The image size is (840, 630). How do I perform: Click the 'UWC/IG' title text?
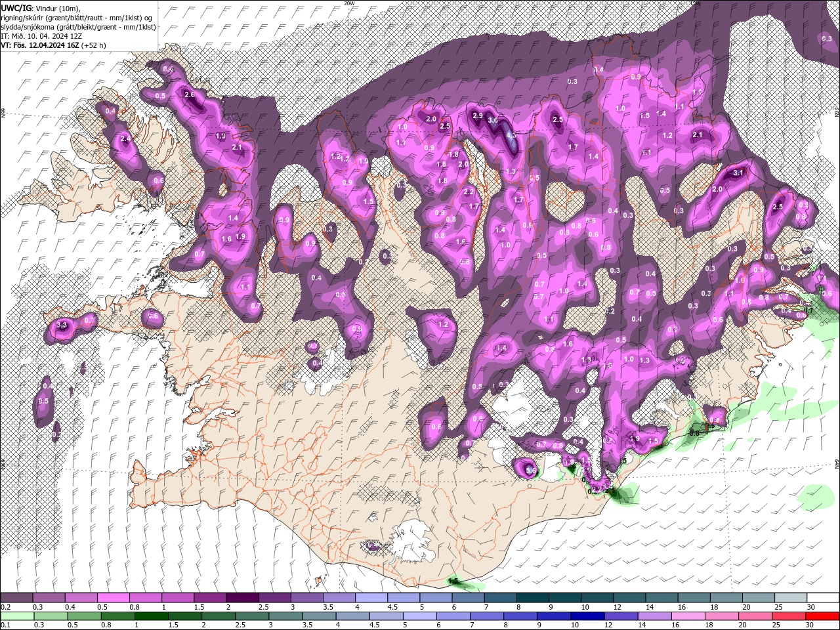click(16, 8)
